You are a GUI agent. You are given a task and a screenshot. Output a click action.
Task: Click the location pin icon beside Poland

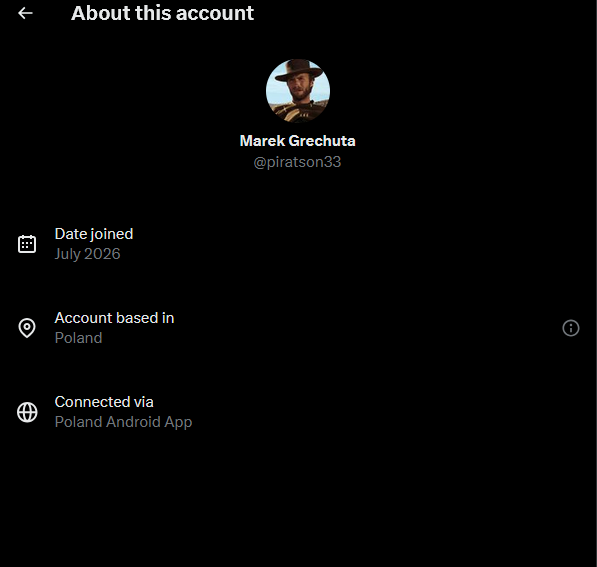[27, 328]
